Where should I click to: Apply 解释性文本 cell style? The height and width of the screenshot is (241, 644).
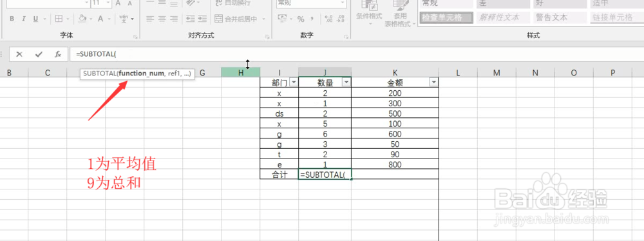[502, 17]
